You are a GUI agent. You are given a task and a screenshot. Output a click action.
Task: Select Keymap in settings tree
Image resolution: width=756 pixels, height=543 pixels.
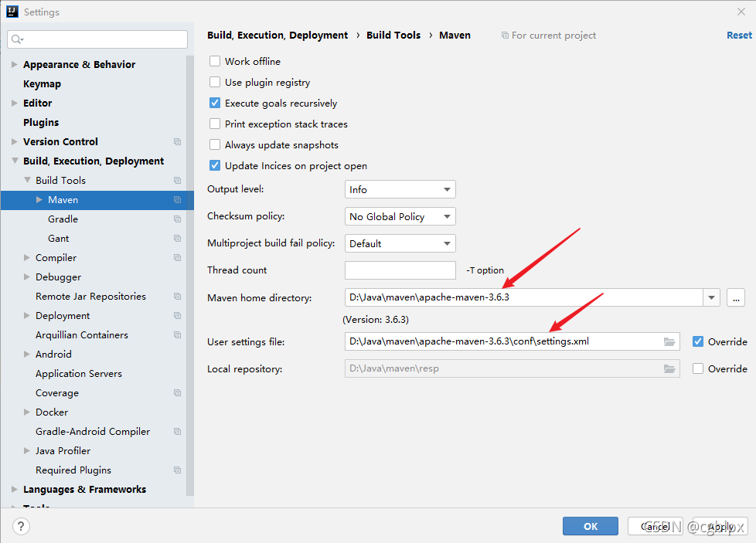(x=42, y=84)
